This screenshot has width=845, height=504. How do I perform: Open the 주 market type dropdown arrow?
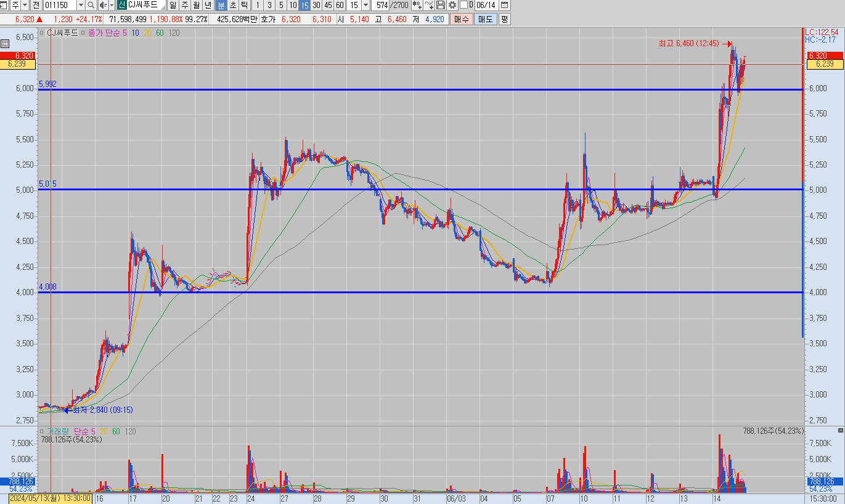coord(25,5)
